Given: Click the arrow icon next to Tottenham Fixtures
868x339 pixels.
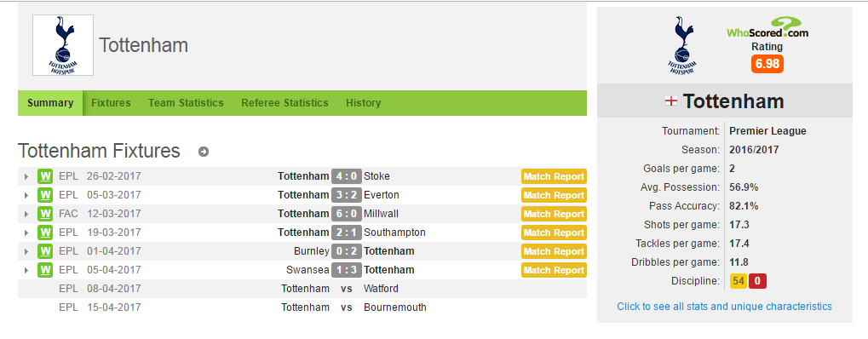Looking at the screenshot, I should click(204, 152).
